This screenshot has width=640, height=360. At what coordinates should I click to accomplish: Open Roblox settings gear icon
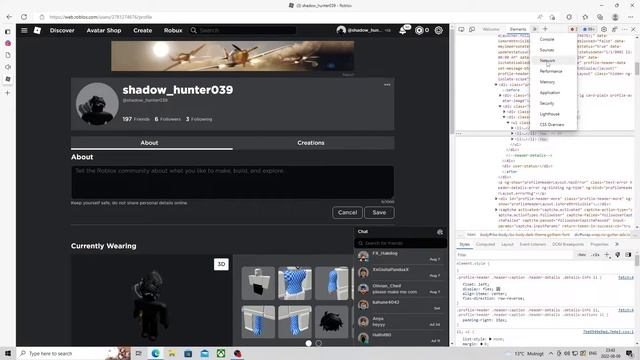(x=439, y=30)
